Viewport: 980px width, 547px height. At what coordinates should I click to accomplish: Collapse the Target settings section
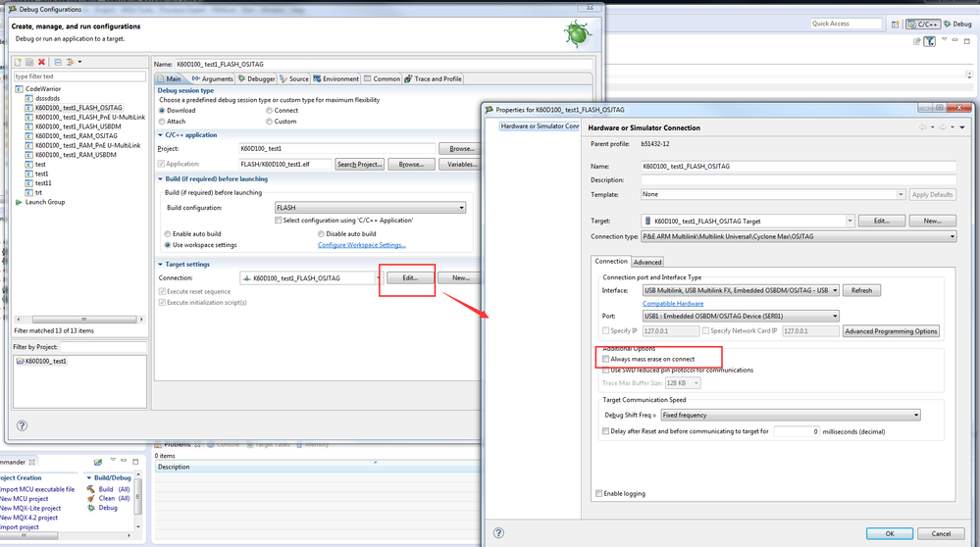[160, 264]
